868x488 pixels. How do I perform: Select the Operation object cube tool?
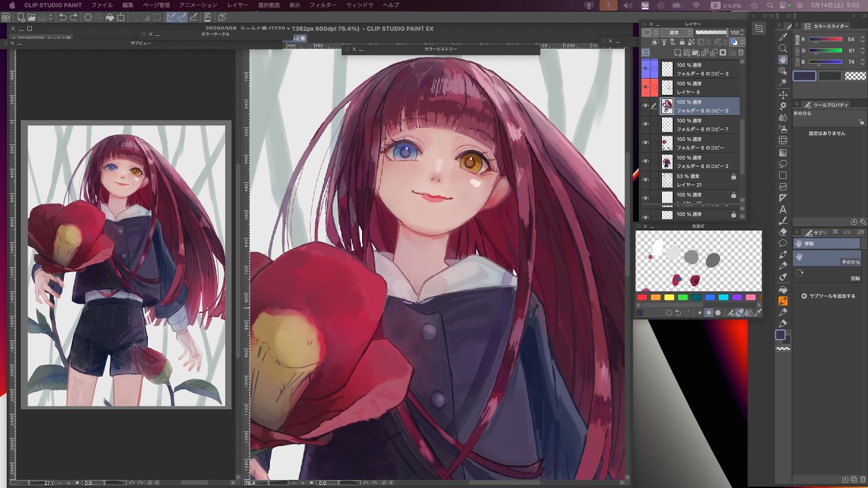[783, 70]
